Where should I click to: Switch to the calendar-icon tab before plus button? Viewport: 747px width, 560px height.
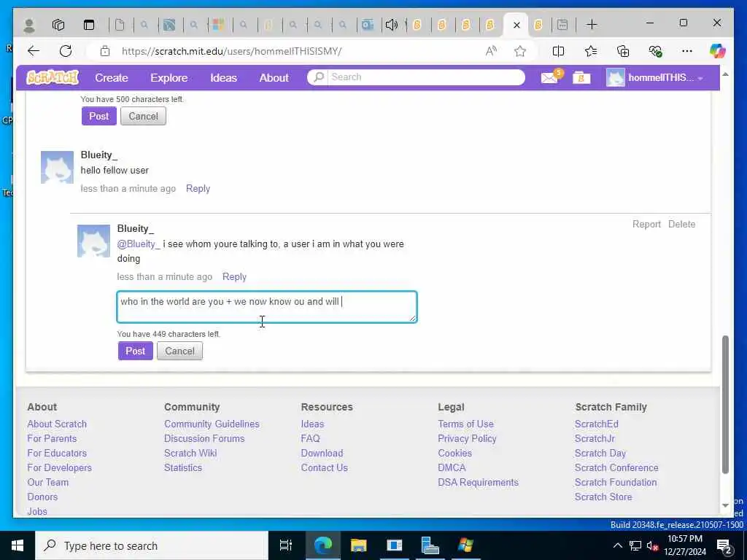tap(562, 25)
